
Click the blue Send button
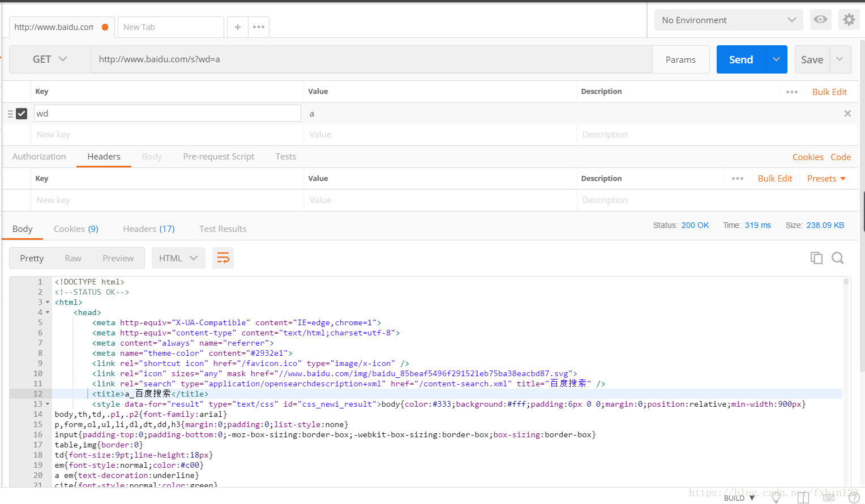(x=740, y=59)
